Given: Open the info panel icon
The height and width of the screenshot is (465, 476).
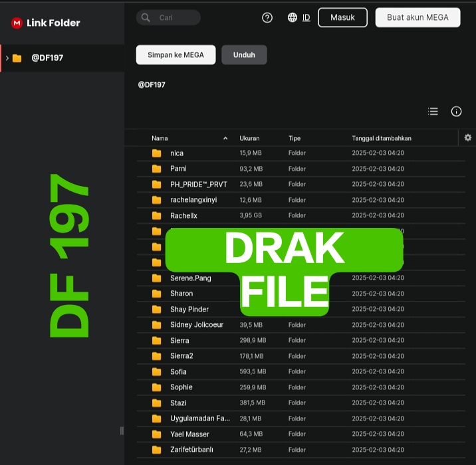Looking at the screenshot, I should pyautogui.click(x=456, y=112).
